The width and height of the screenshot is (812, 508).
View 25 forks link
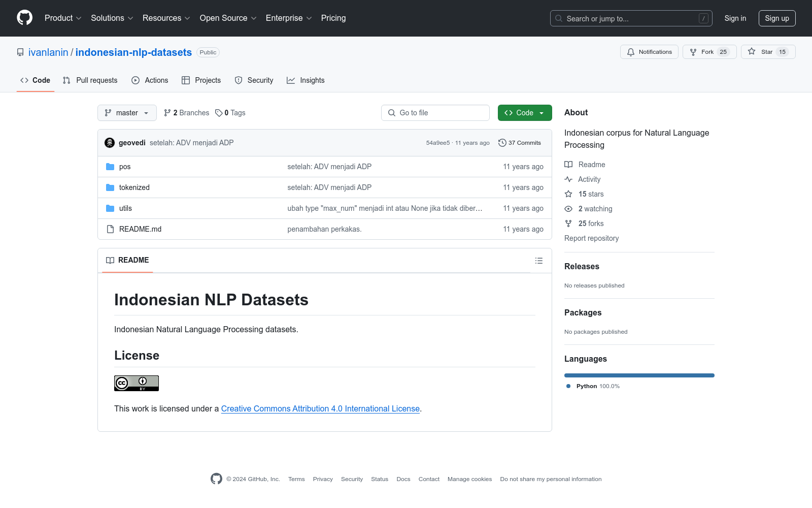(584, 224)
